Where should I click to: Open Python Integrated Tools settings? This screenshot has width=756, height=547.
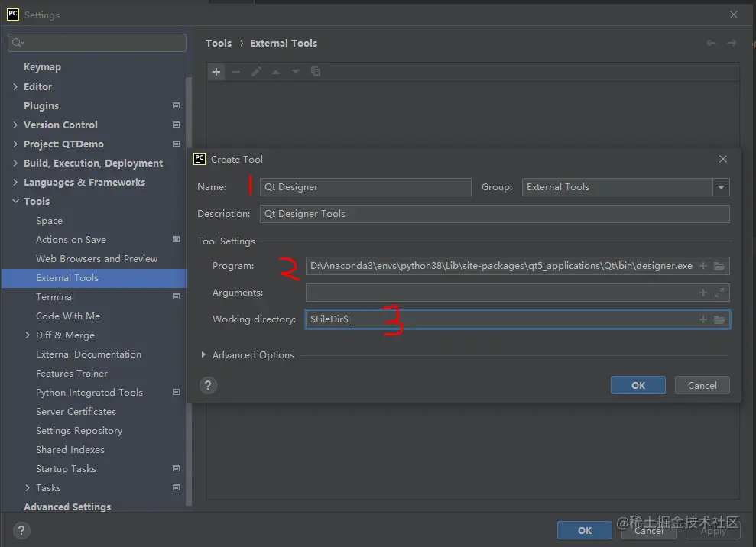pos(89,393)
